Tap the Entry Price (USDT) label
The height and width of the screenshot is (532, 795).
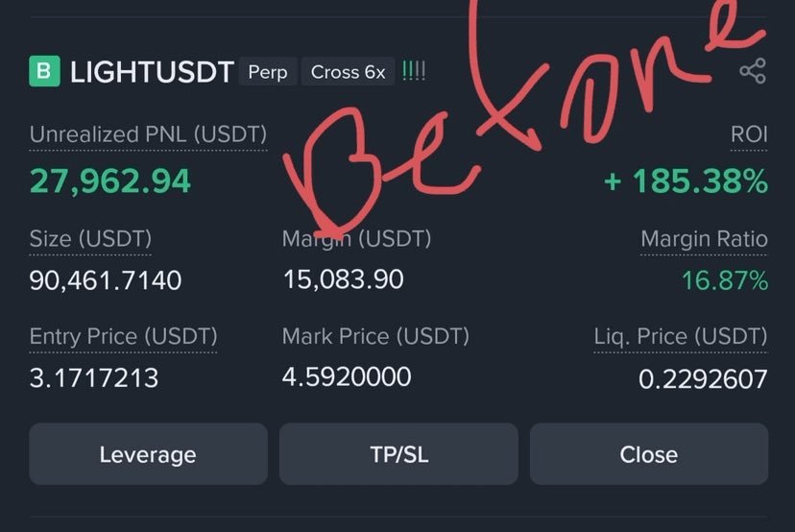coord(123,337)
